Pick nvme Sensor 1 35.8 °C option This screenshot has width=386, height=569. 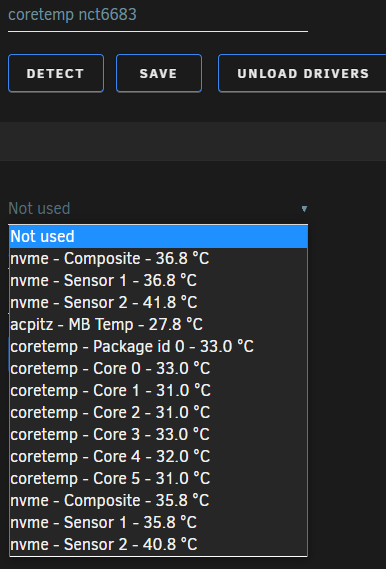pyautogui.click(x=159, y=522)
